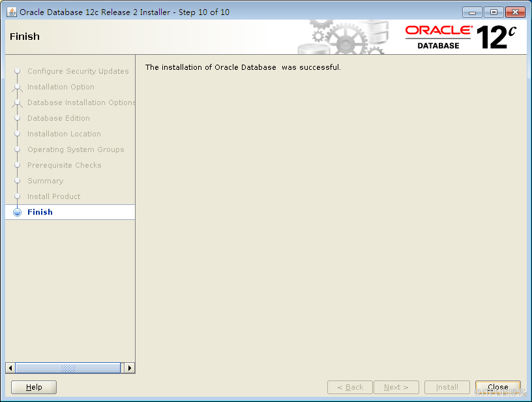Click the greyed-out Install button
532x402 pixels.
(x=447, y=387)
